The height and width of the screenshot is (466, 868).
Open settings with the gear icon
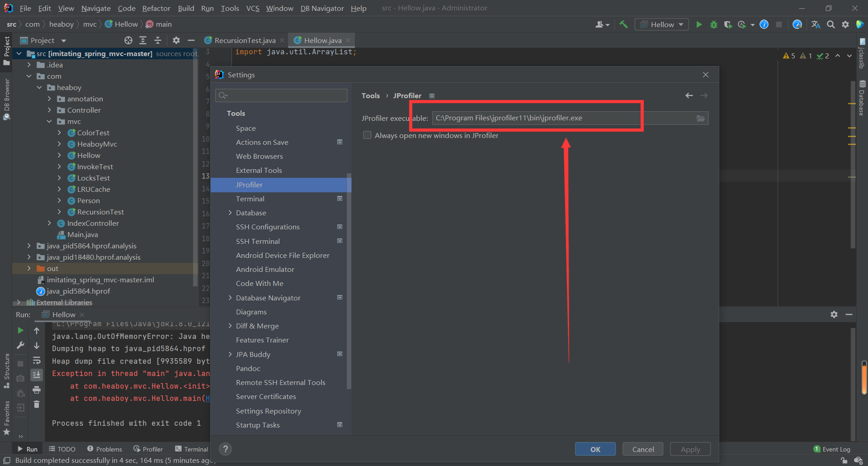click(845, 24)
